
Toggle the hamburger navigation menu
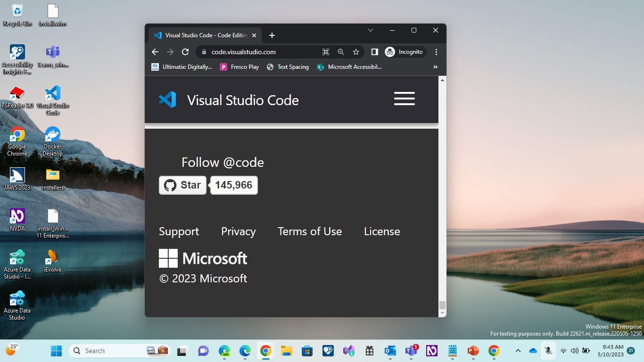point(404,99)
